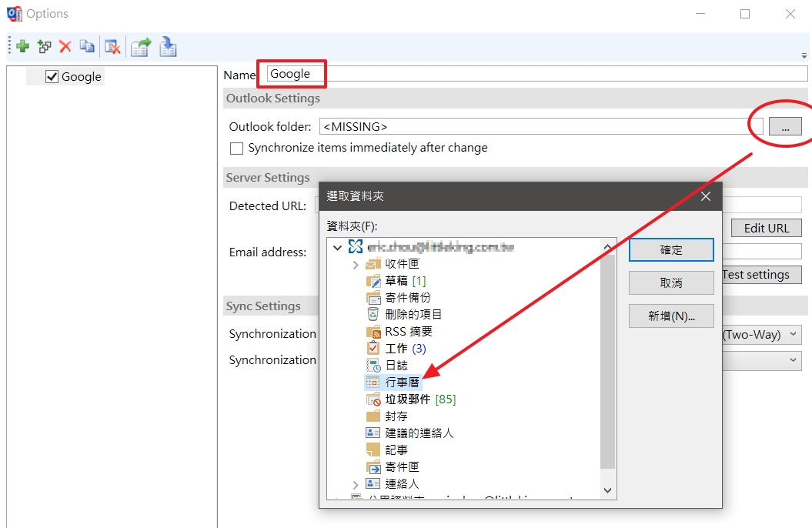Select the 建議的連絡人 folder
Screen dimensions: 812x528
coord(419,433)
